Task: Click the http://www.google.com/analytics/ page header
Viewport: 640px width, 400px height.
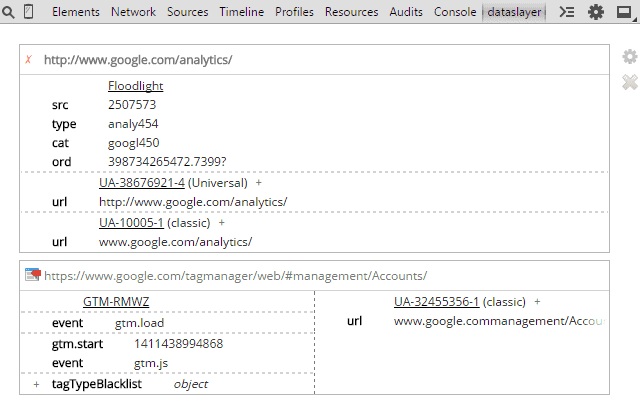Action: [138, 60]
